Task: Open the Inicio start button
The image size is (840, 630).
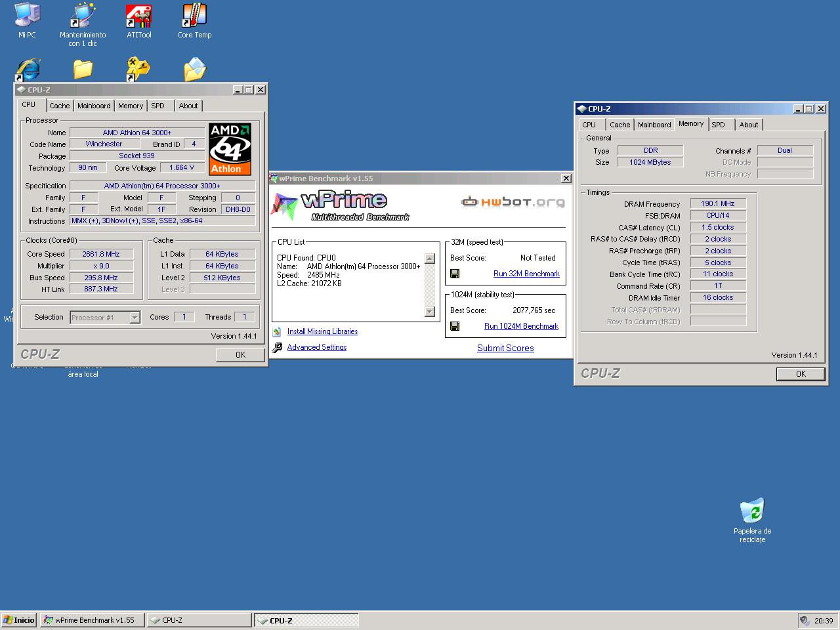Action: coord(19,620)
